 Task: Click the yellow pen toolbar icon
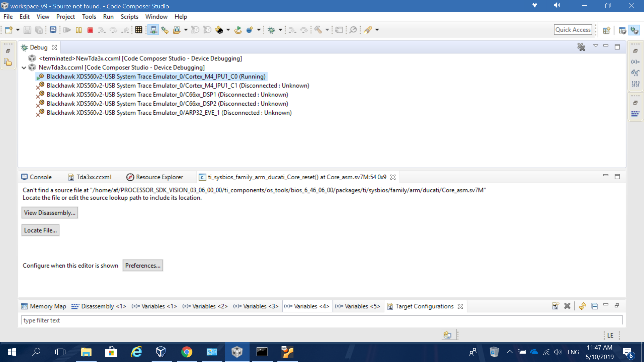pyautogui.click(x=368, y=30)
